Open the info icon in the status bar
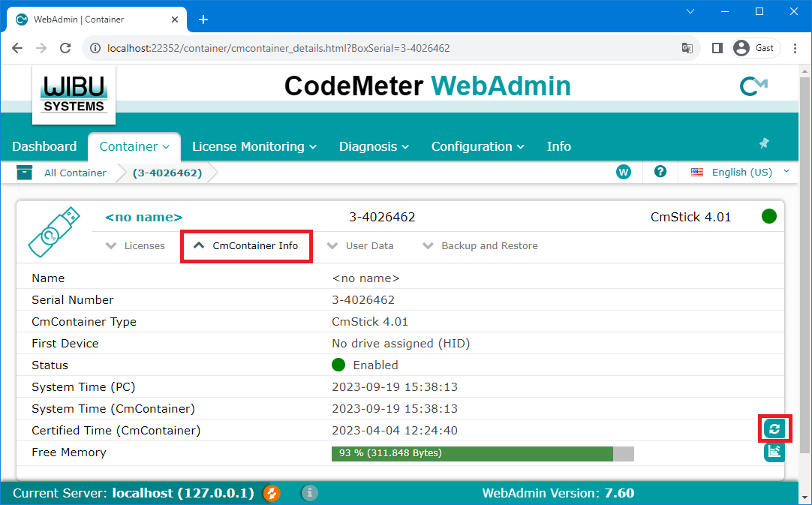 [309, 494]
